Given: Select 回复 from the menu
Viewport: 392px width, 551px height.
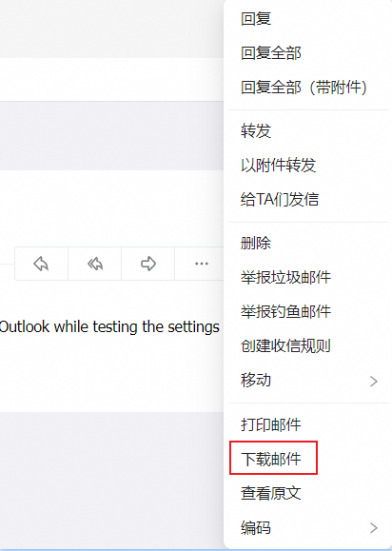Looking at the screenshot, I should click(256, 19).
